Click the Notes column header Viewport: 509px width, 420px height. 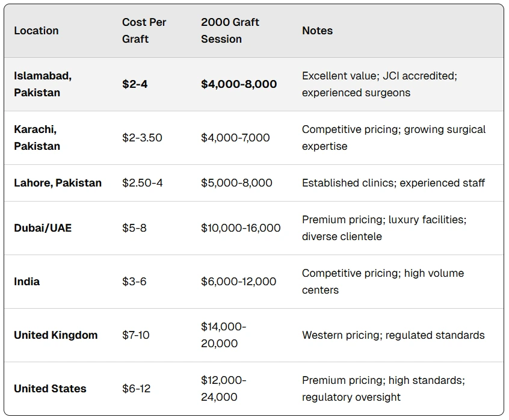point(317,31)
